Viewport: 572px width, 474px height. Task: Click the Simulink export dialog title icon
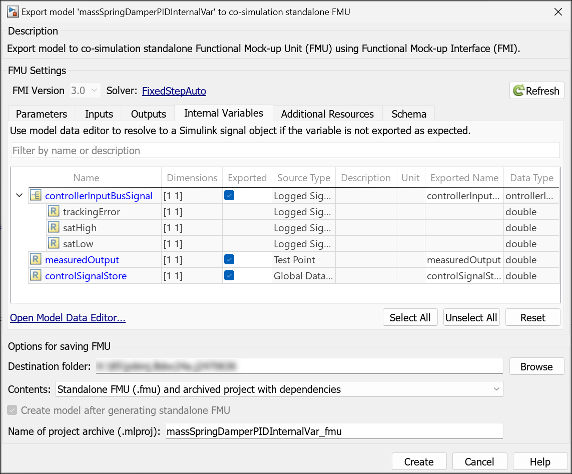[x=12, y=12]
